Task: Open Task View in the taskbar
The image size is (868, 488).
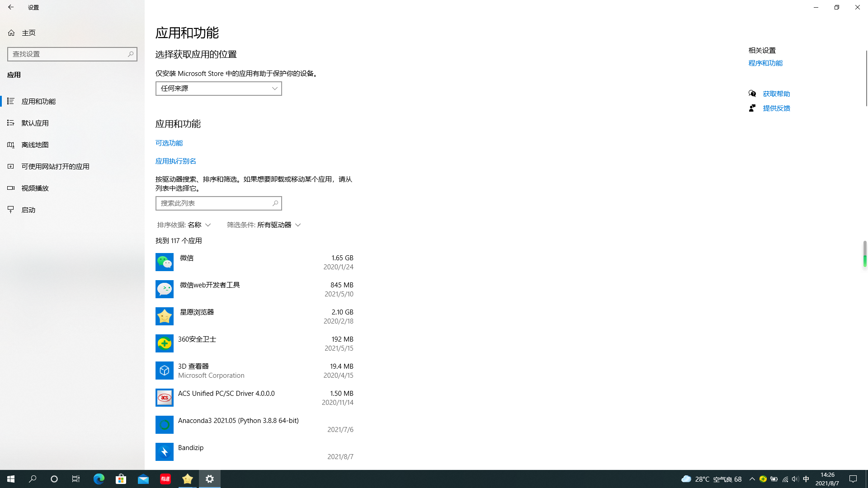Action: pyautogui.click(x=76, y=479)
